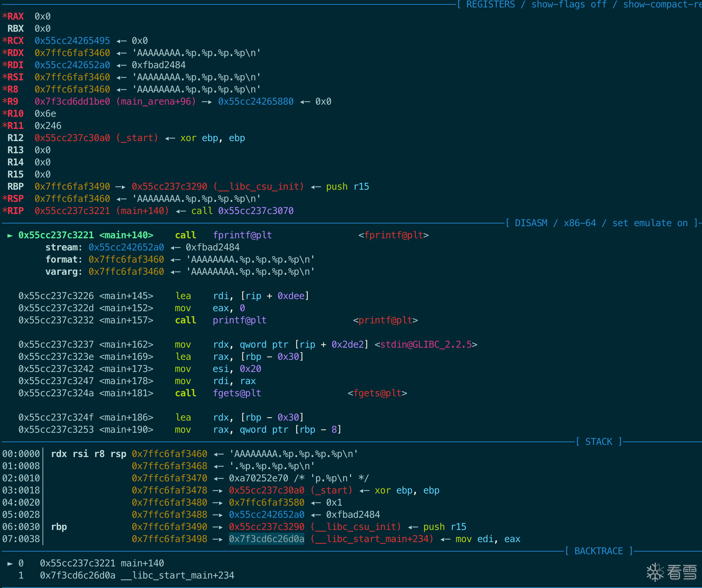Image resolution: width=702 pixels, height=588 pixels.
Task: Click the BACKTRACE section header label
Action: 598,551
